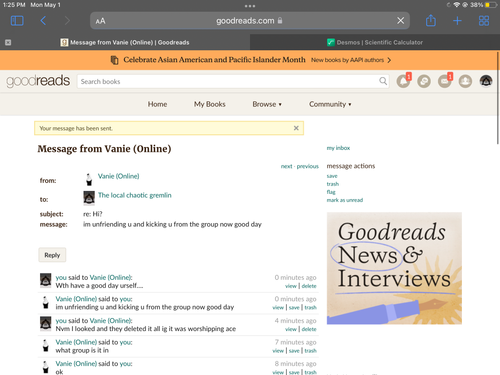Stop loading with the address bar X
500x375 pixels.
click(x=401, y=21)
